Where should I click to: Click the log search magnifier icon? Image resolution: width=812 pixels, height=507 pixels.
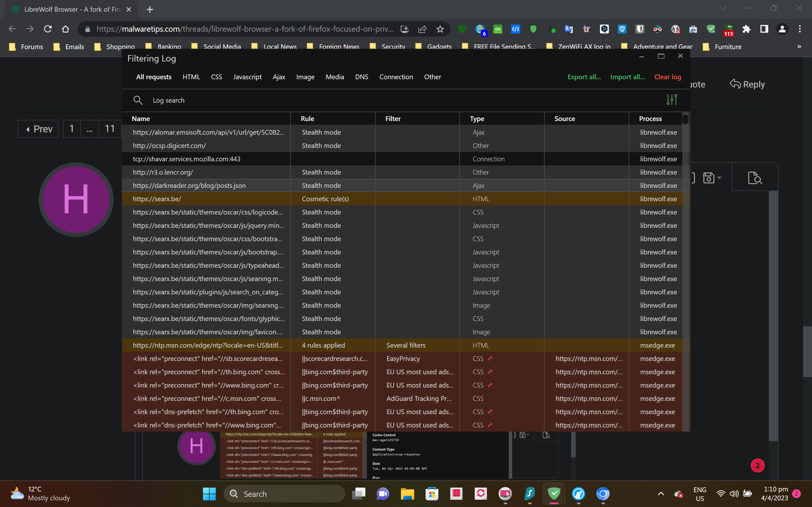point(138,100)
